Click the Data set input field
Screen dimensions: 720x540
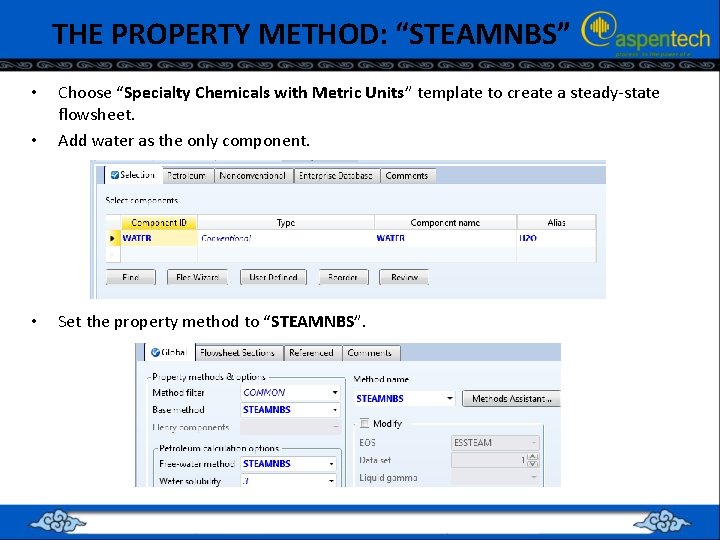click(489, 460)
